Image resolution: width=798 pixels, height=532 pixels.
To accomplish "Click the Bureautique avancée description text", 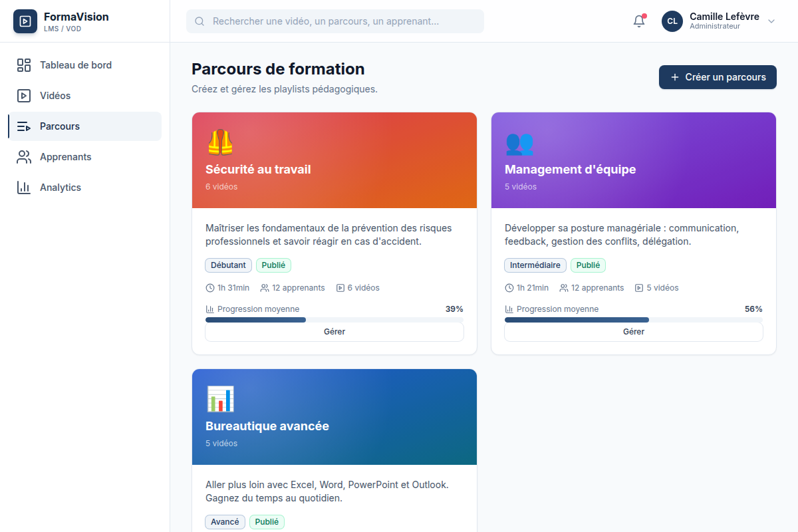I will pos(327,491).
